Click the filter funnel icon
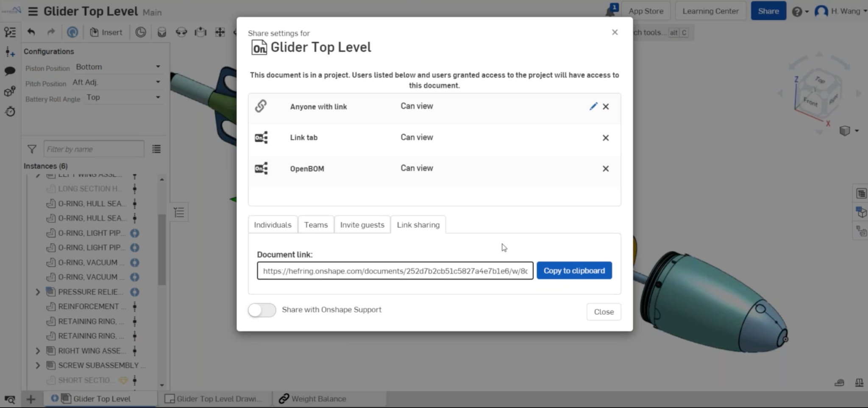Viewport: 868px width, 408px height. [32, 149]
